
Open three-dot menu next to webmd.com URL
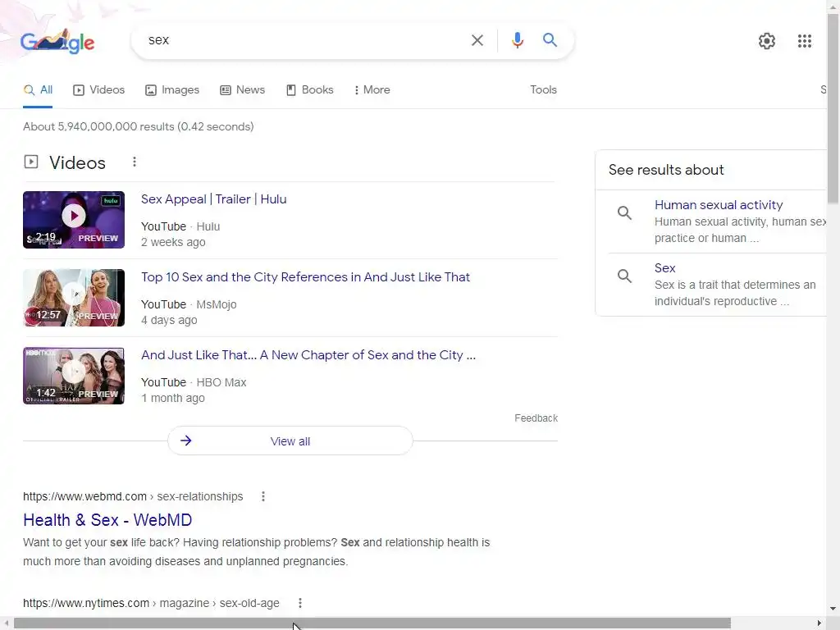263,496
